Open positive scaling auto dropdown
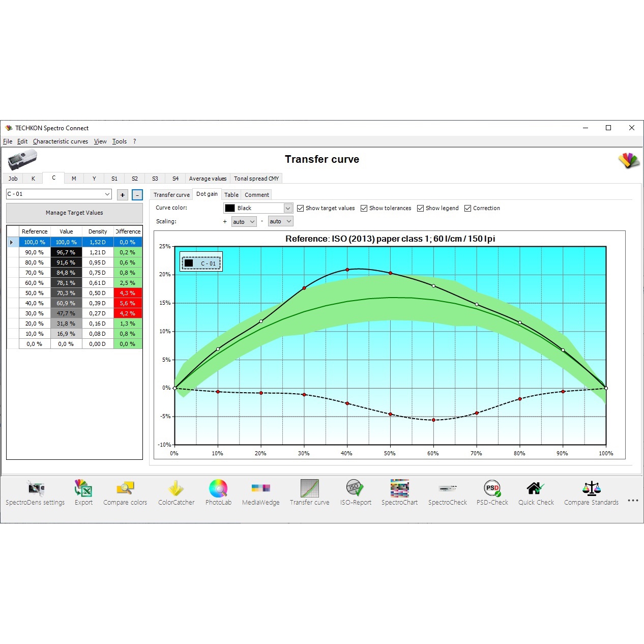 [244, 221]
